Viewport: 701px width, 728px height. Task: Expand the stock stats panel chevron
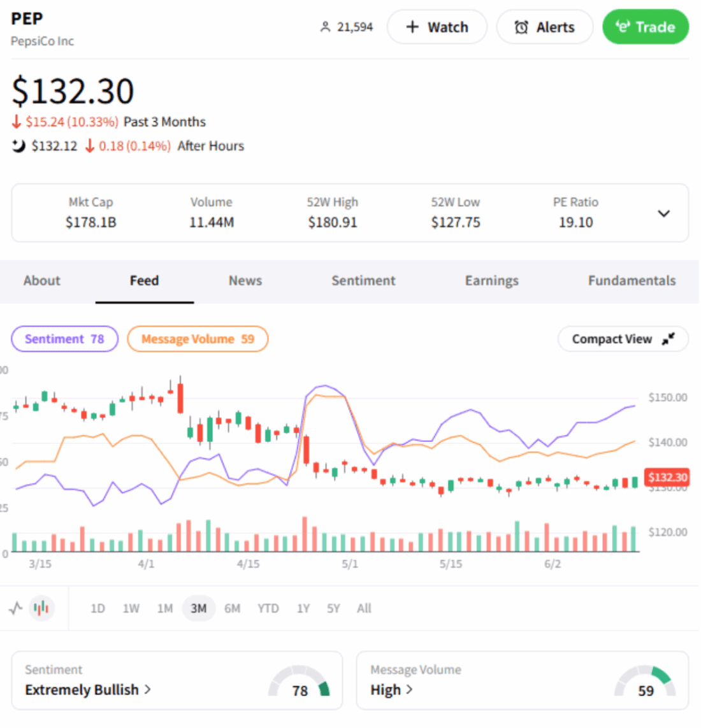664,213
